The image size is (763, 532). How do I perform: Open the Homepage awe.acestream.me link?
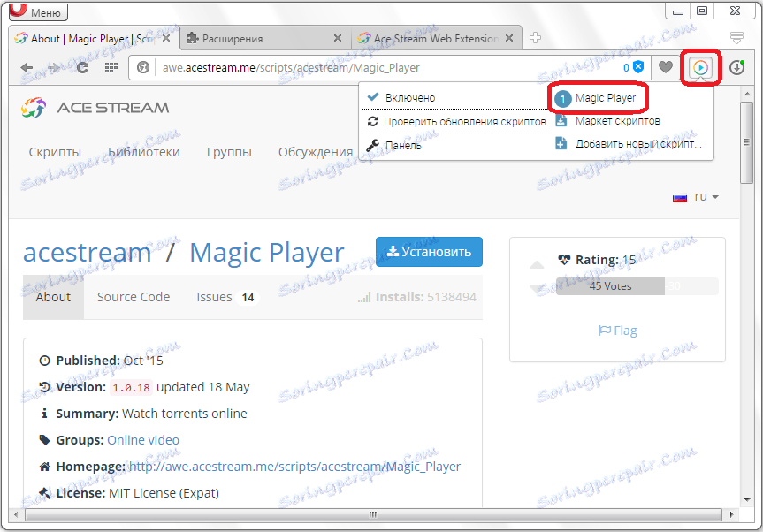(294, 467)
